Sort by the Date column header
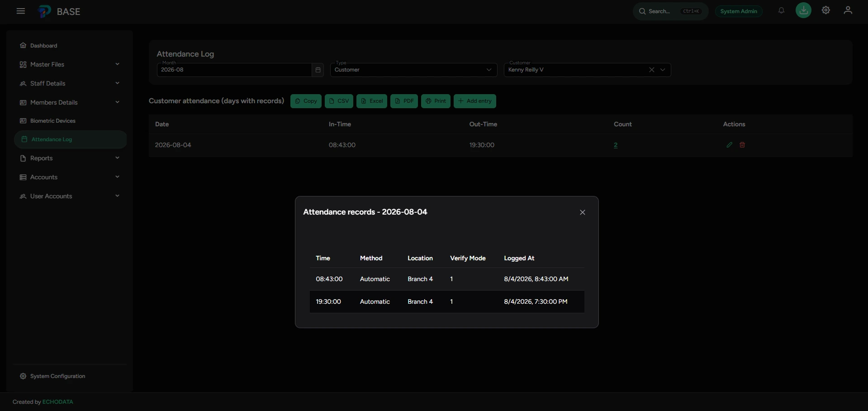Screen dimensions: 868x411 tap(162, 124)
